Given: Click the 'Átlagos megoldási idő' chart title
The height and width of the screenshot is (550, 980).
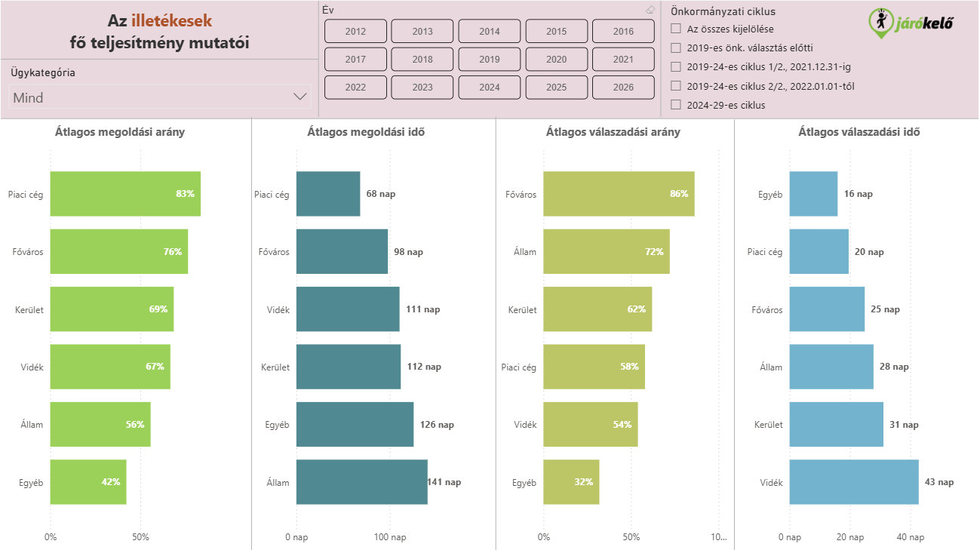Looking at the screenshot, I should tap(366, 132).
